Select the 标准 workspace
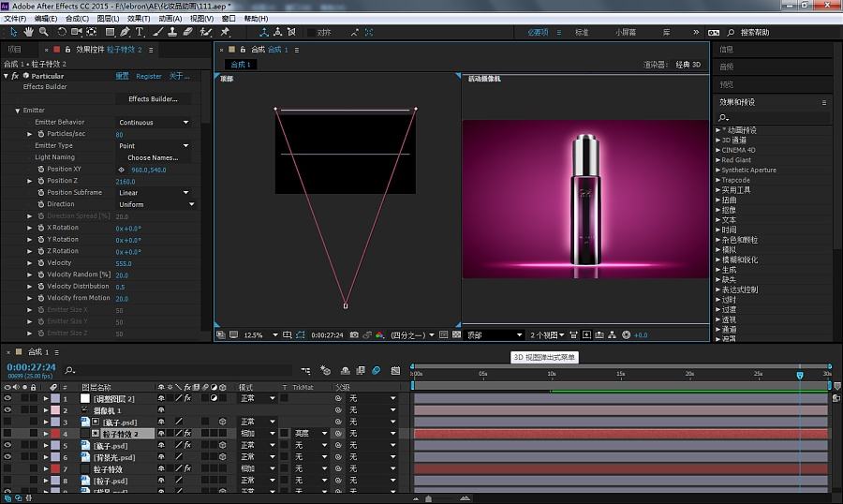This screenshot has height=504, width=843. coord(582,32)
